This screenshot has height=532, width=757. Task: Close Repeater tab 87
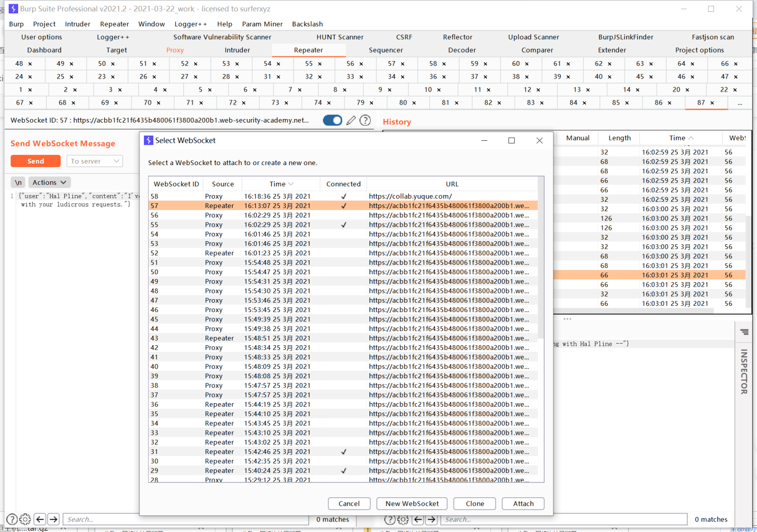(712, 103)
